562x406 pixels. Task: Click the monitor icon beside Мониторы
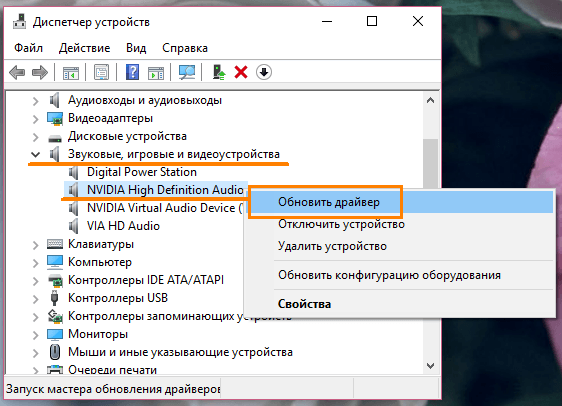tap(55, 334)
